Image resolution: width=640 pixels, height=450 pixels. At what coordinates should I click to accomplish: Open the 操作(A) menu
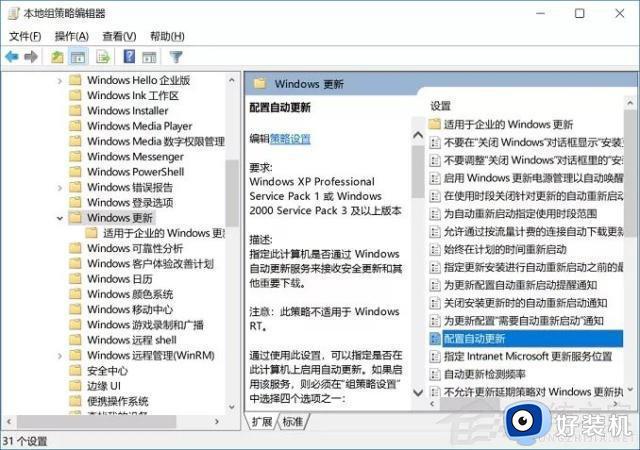[x=72, y=36]
